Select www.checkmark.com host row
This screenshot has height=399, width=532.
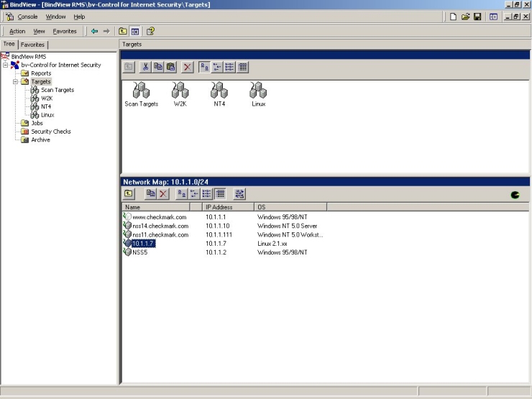pyautogui.click(x=224, y=217)
